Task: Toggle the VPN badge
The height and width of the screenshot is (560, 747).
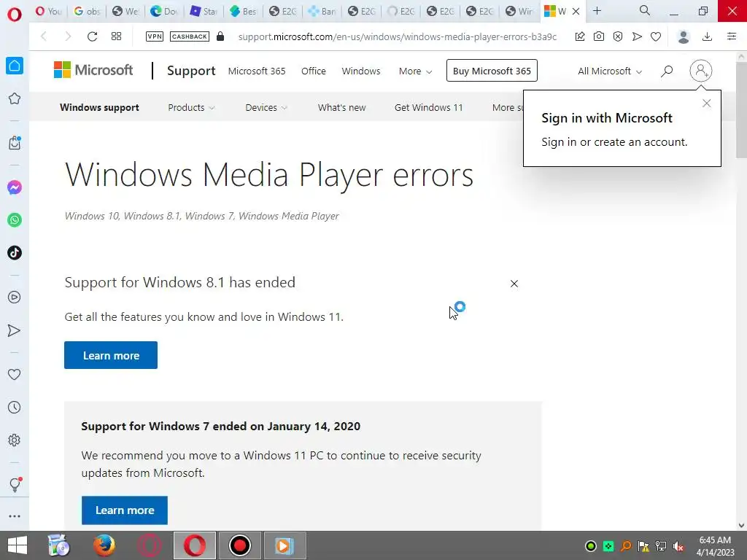Action: (x=155, y=36)
